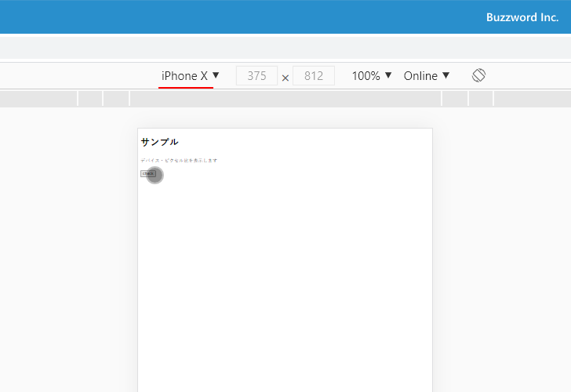571x392 pixels.
Task: Click the check button in the page
Action: tap(148, 173)
